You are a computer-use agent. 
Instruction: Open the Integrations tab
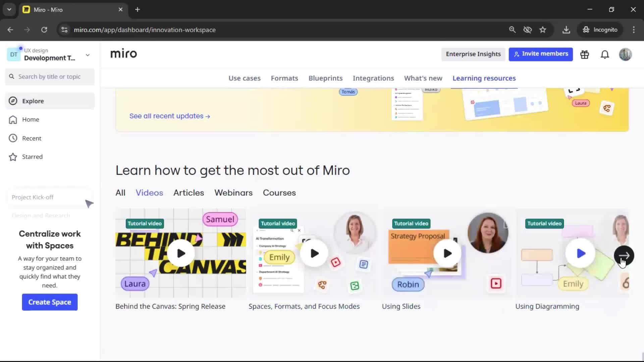[x=373, y=78]
